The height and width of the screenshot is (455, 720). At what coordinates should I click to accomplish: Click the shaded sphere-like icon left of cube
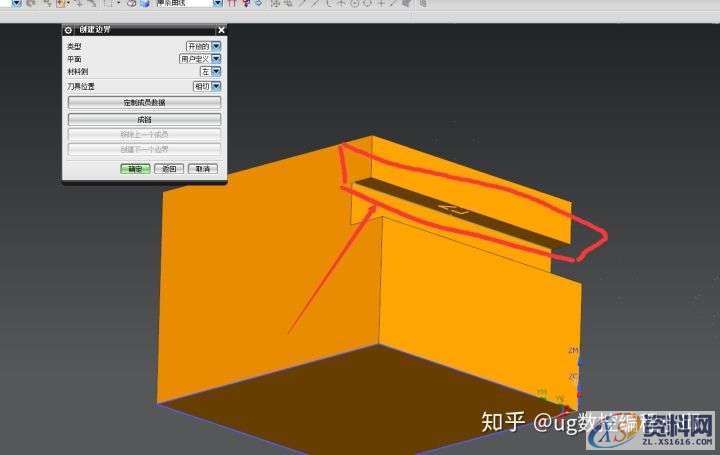tap(130, 3)
